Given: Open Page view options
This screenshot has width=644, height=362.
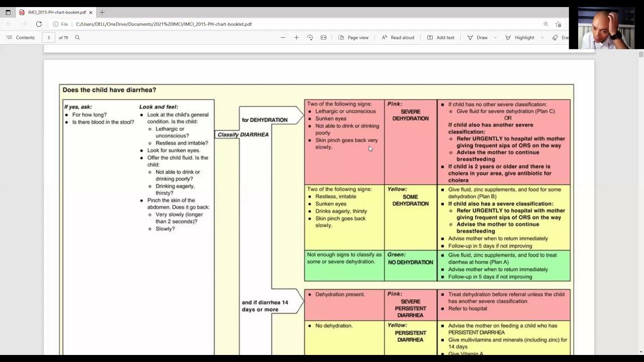Looking at the screenshot, I should pyautogui.click(x=353, y=38).
